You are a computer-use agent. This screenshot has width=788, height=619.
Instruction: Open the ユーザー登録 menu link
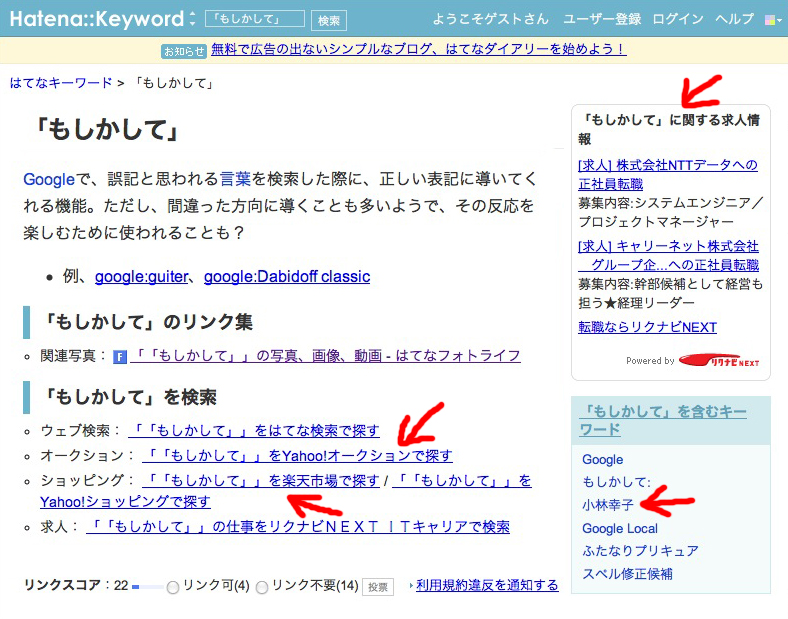point(601,19)
